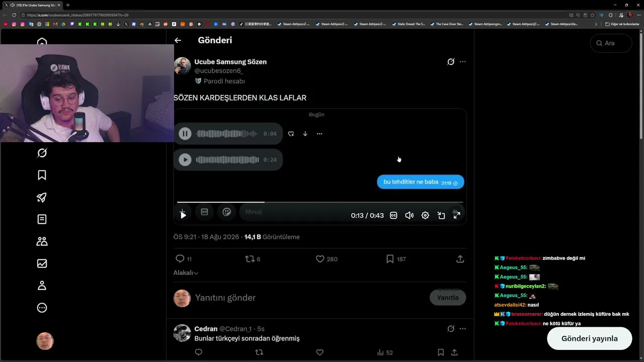The image size is (644, 362).
Task: Seek using the video progress bar
Action: point(320,202)
